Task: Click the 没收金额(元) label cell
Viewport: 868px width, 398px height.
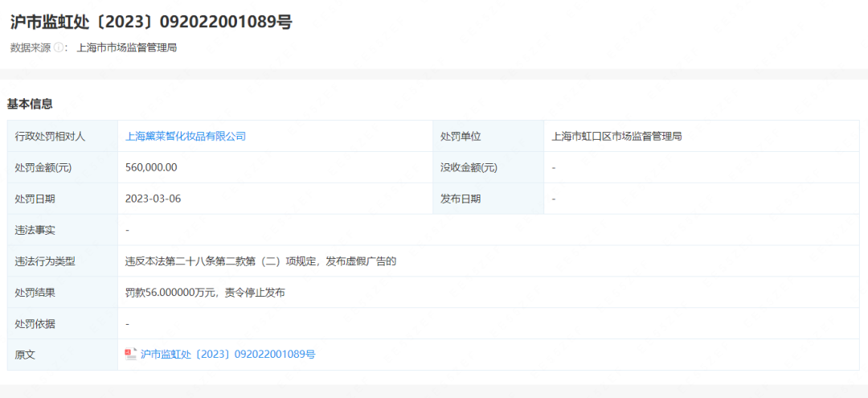Action: (489, 167)
